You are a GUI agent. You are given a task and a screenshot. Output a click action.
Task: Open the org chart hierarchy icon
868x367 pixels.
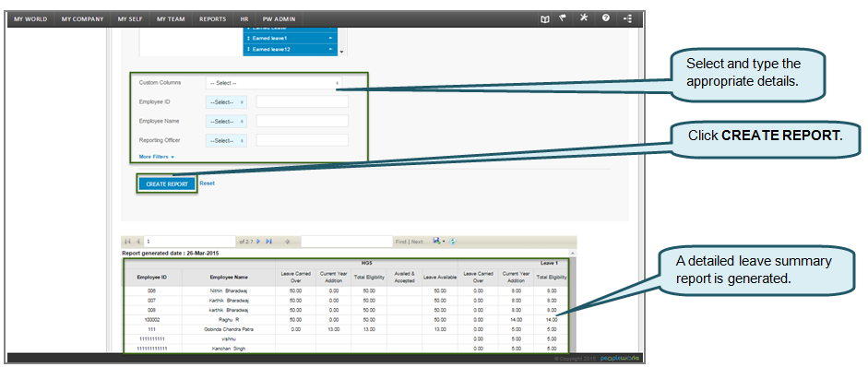coord(628,18)
